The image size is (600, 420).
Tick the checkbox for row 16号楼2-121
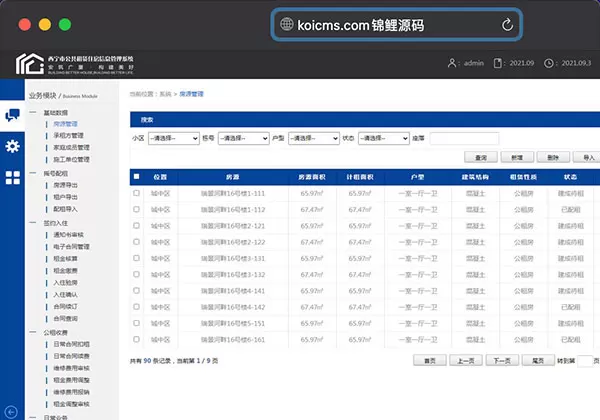136,225
